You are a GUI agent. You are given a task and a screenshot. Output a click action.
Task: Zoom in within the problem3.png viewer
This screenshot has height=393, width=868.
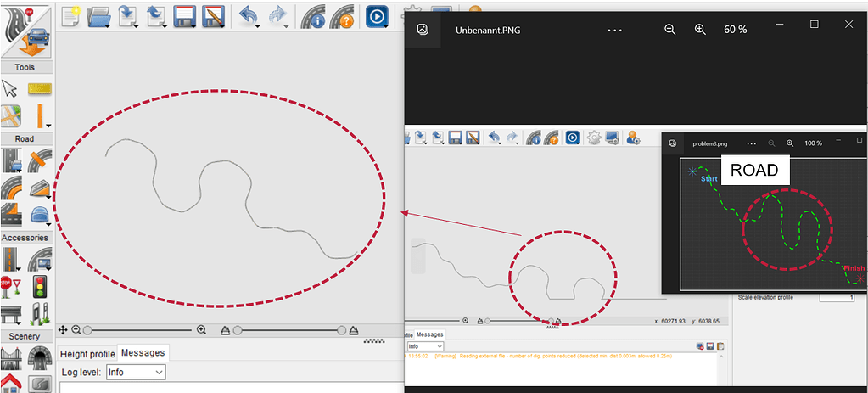click(x=790, y=143)
